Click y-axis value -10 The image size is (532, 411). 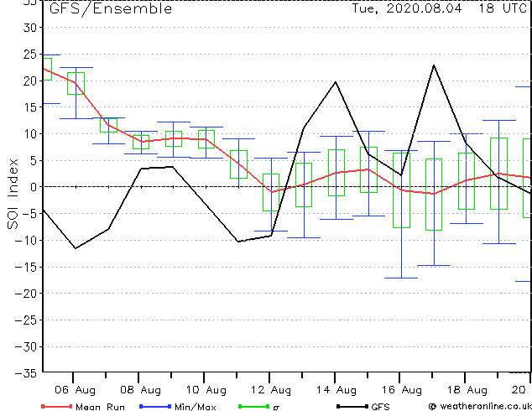26,241
